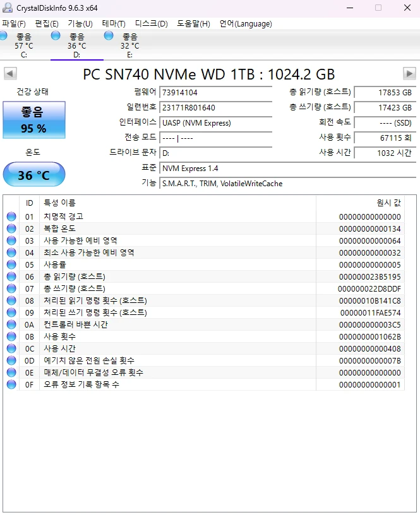The width and height of the screenshot is (420, 515).
Task: Select the 복합 온도 attribute name
Action: (59, 228)
